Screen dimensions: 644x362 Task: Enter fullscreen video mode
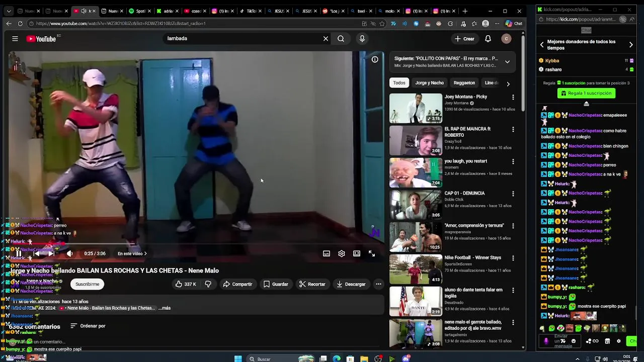372,253
